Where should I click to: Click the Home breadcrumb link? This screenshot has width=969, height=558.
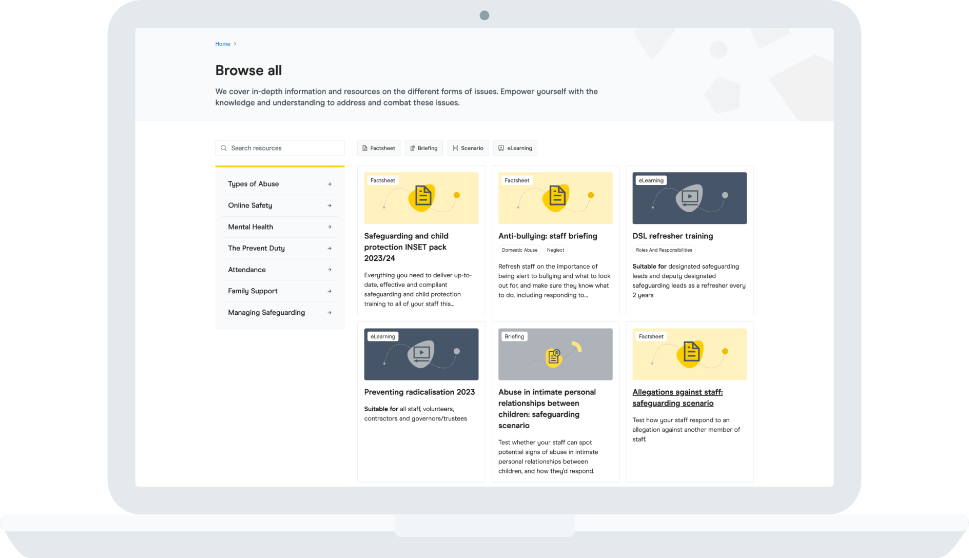[x=222, y=44]
